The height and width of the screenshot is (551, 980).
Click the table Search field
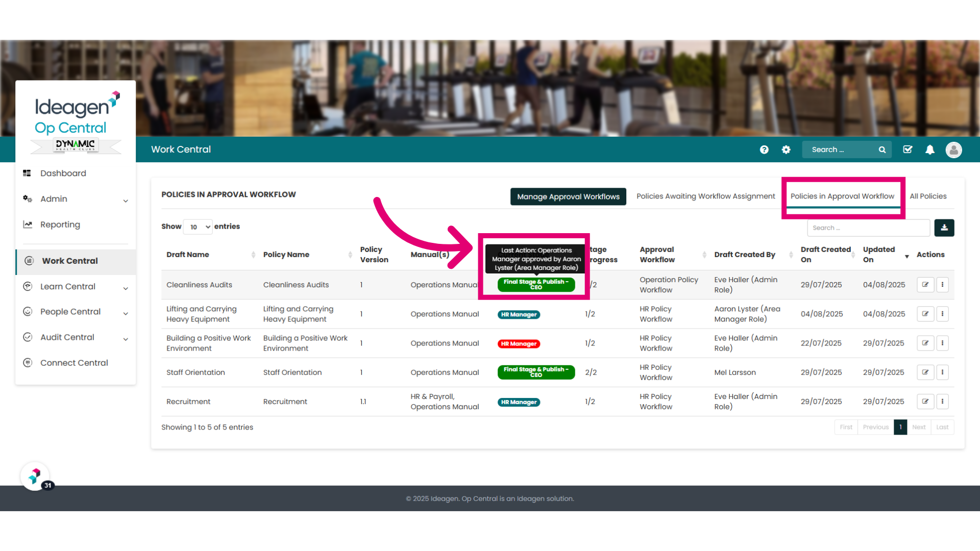(868, 228)
